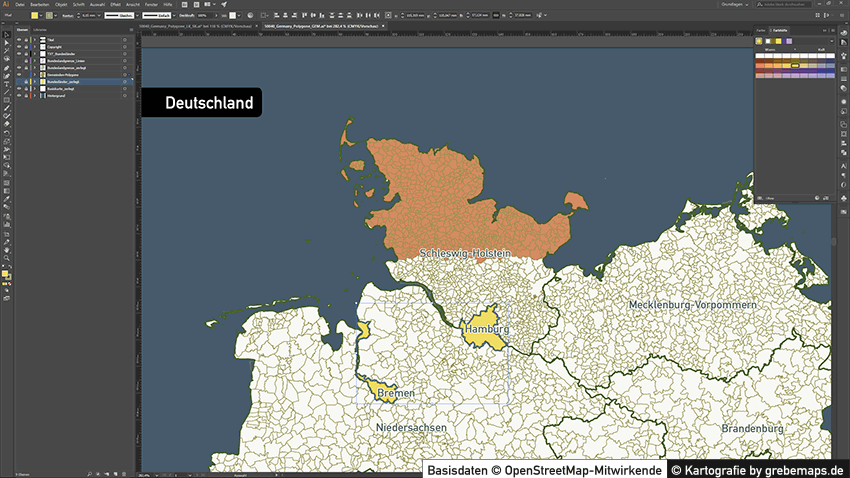Hide the Hintergrund layer
Viewport: 850px width, 478px height.
point(17,95)
